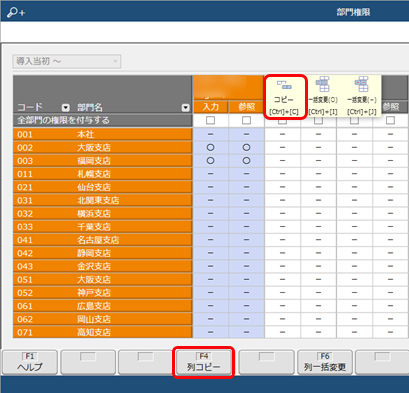Click the 一括変更(○) [Ctrl]+[I] popup icon
Image resolution: width=409 pixels, height=393 pixels.
(323, 96)
